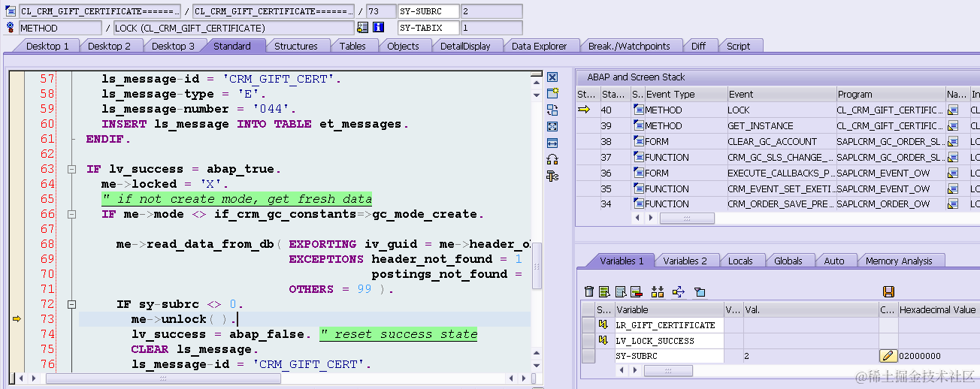Click the replace tool icon

pos(552,110)
